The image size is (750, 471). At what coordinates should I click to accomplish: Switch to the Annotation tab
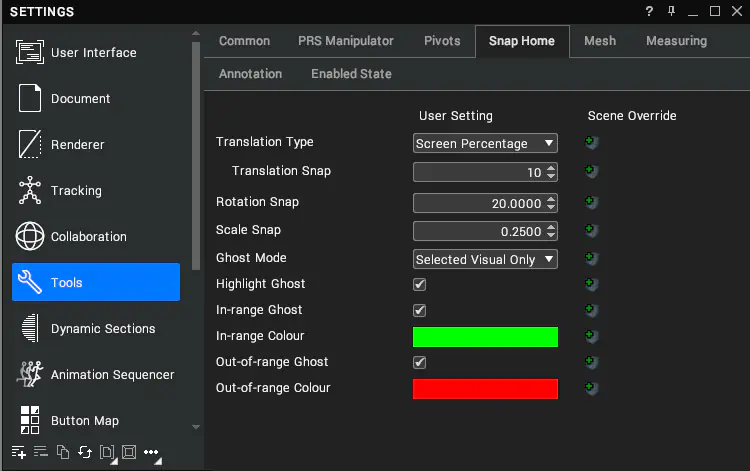pos(250,74)
